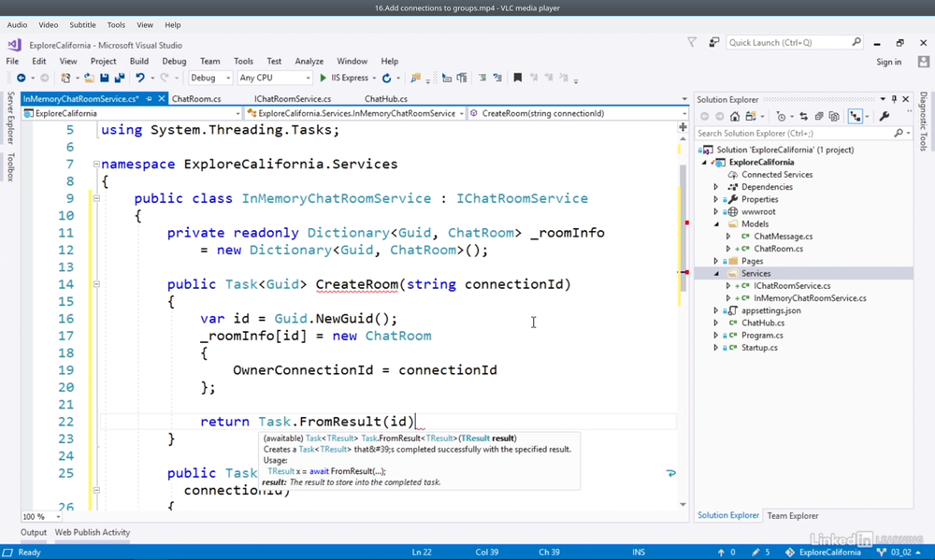Open the Debug menu

coord(174,62)
